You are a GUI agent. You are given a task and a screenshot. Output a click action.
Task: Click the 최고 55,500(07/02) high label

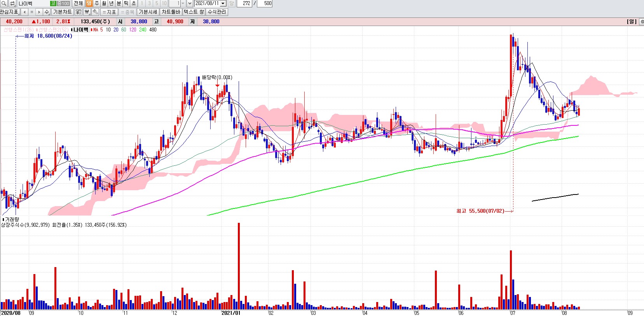(x=480, y=211)
